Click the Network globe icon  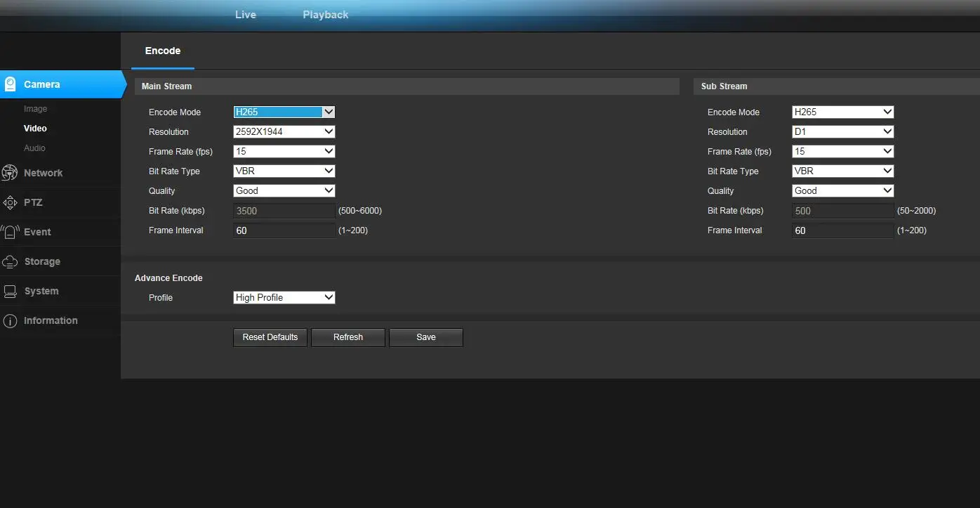pos(10,173)
